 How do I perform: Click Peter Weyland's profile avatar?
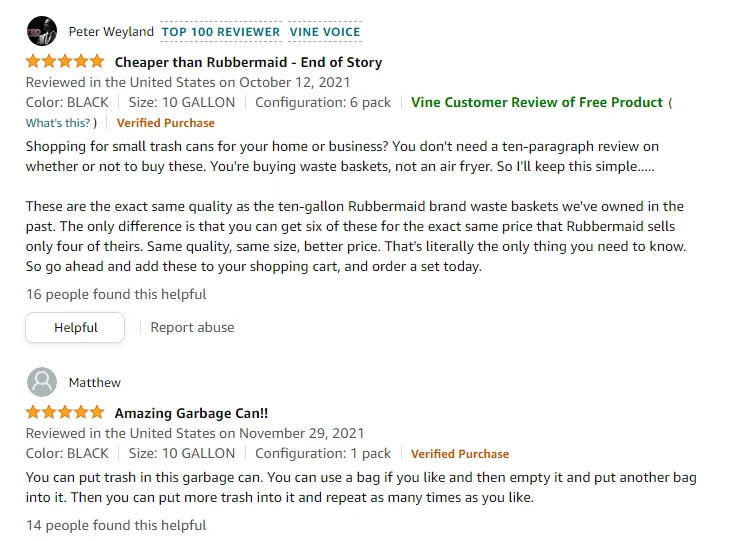(41, 31)
